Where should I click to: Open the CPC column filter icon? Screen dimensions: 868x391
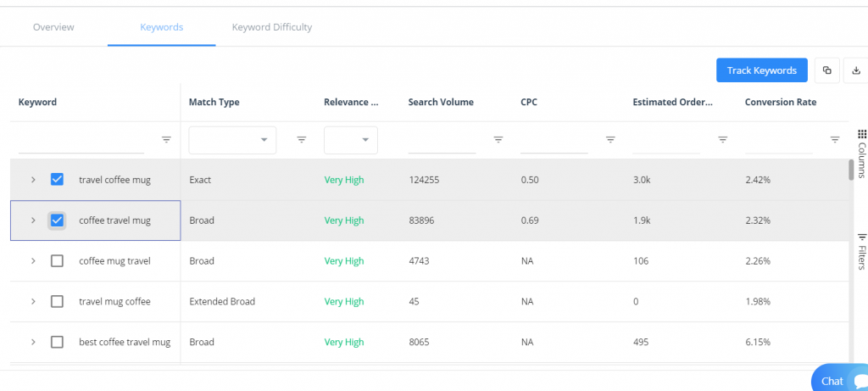[610, 140]
